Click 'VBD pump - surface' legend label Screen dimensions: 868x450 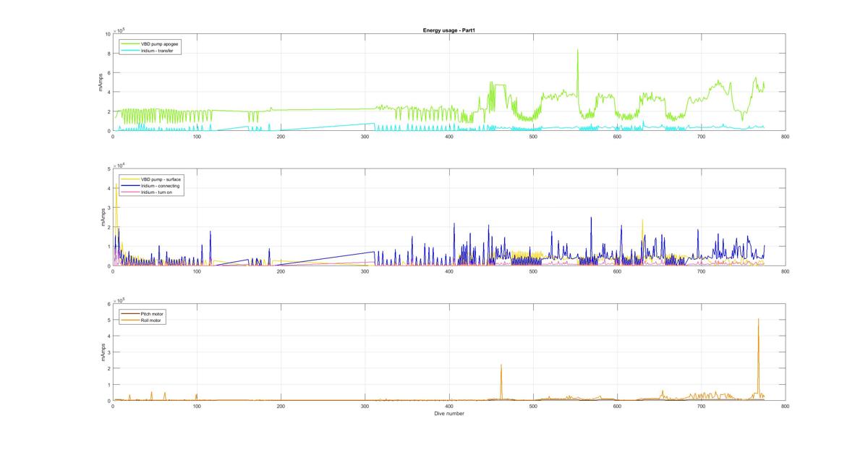161,179
